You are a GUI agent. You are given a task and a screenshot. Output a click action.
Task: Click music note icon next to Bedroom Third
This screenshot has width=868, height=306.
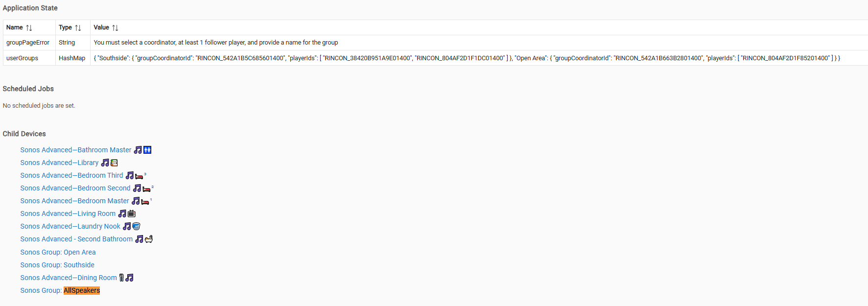point(130,175)
